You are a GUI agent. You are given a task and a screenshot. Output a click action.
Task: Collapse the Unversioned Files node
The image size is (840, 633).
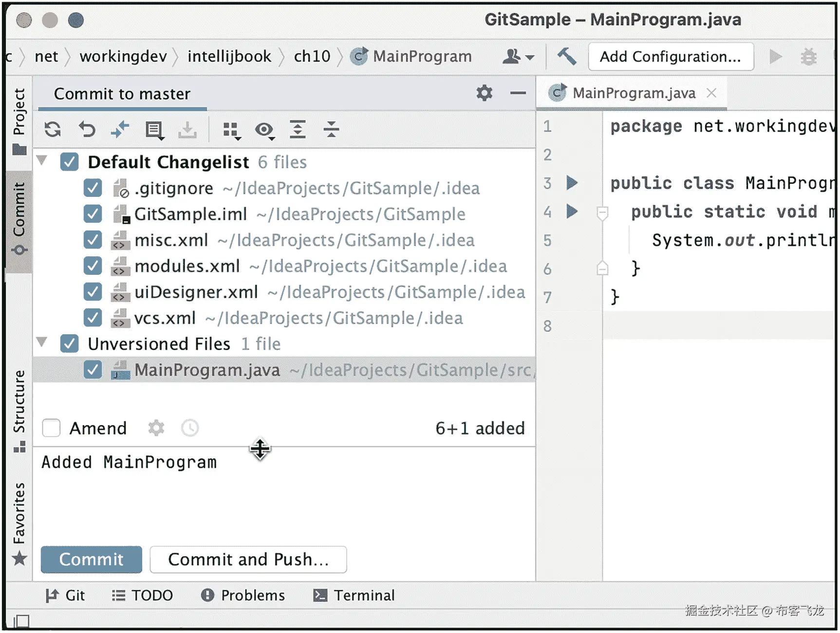[42, 342]
